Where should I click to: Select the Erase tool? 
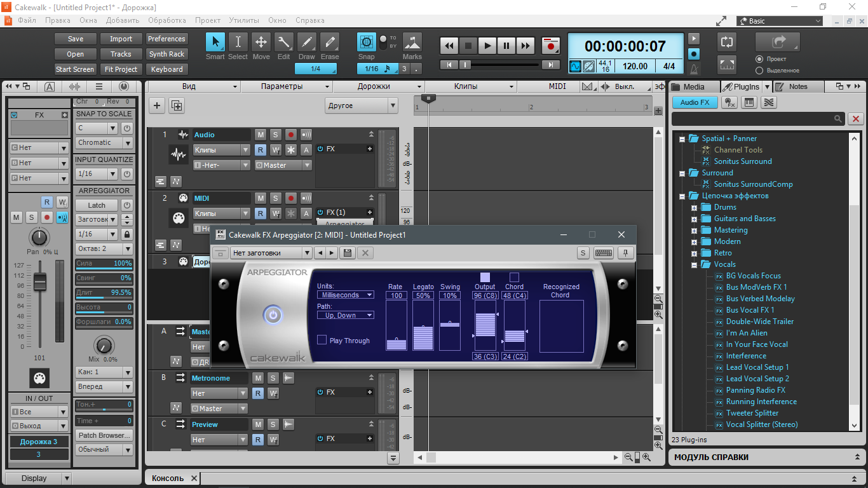click(x=330, y=42)
